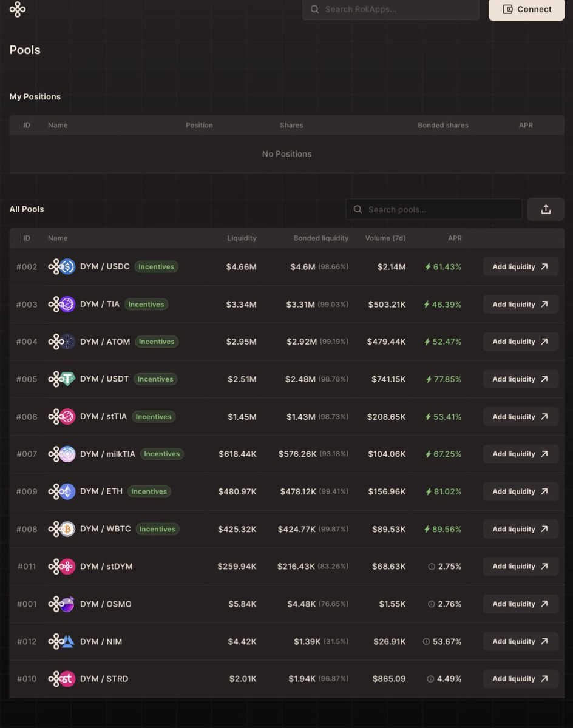
Task: Click DYM / USDT pool token icon
Action: [62, 379]
